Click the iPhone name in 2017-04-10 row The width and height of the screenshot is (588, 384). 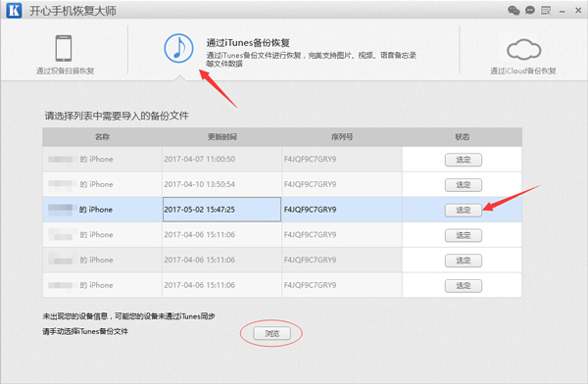click(x=96, y=184)
